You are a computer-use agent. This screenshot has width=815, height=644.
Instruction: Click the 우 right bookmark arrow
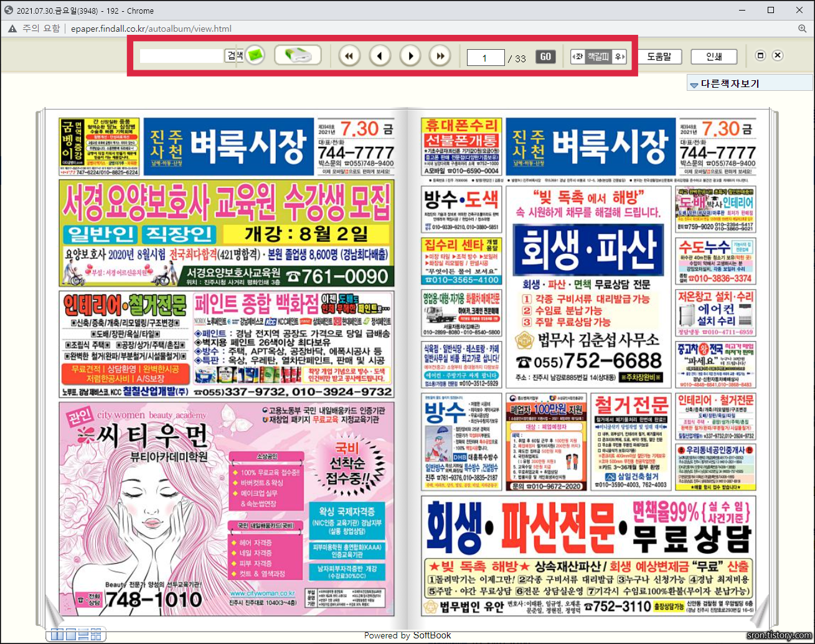tap(619, 57)
